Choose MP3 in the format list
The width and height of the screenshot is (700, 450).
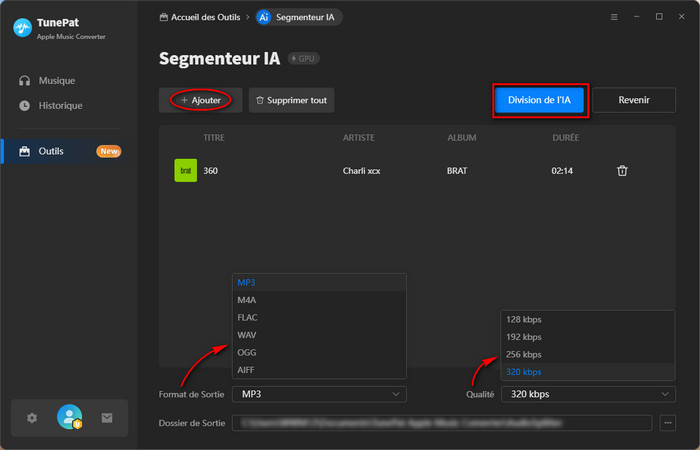coord(319,283)
